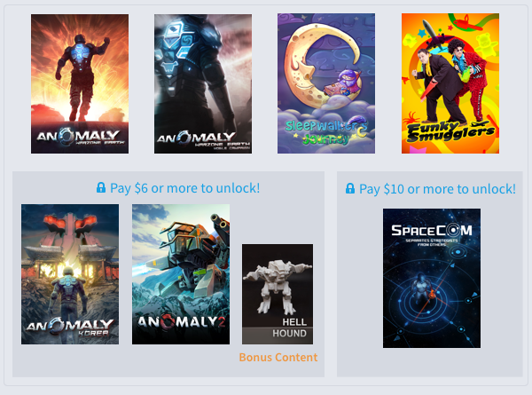Viewport: 532px width, 395px height.
Task: Open the Anomaly Korea game cover
Action: [x=70, y=274]
